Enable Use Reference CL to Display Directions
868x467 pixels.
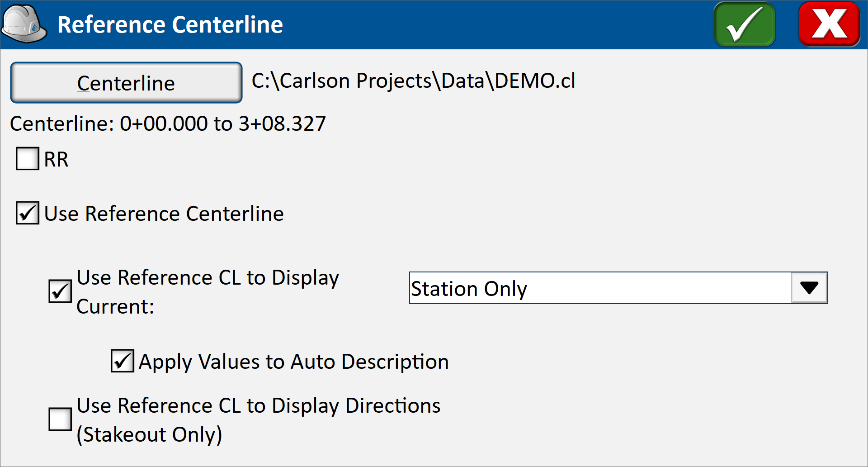click(x=60, y=419)
